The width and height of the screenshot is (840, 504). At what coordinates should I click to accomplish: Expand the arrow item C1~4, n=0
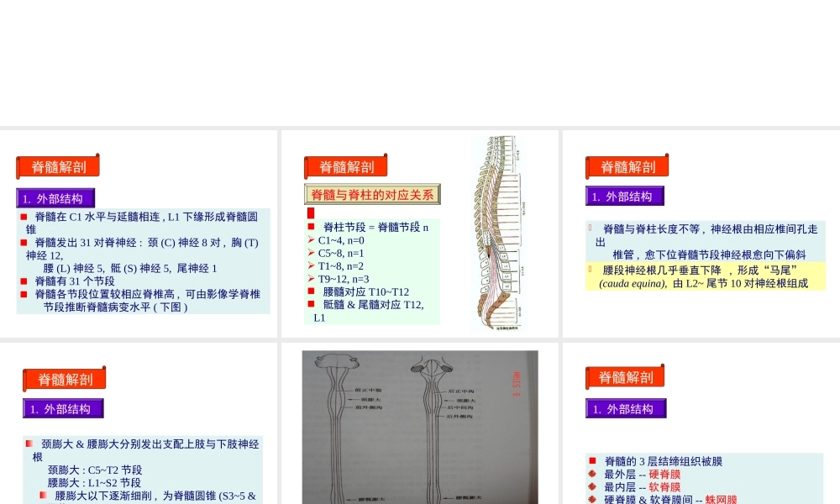coord(311,239)
